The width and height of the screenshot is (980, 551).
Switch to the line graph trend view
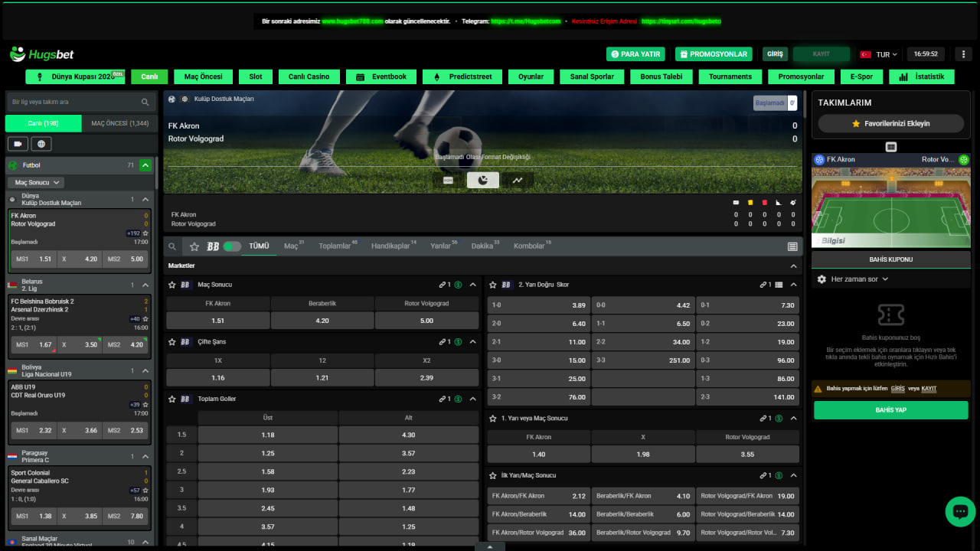(518, 180)
